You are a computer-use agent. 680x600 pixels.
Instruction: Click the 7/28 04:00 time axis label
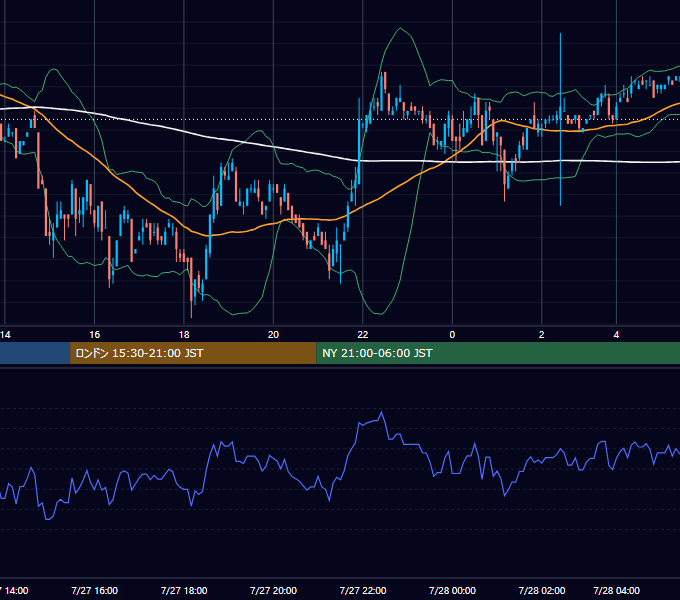coord(616,590)
